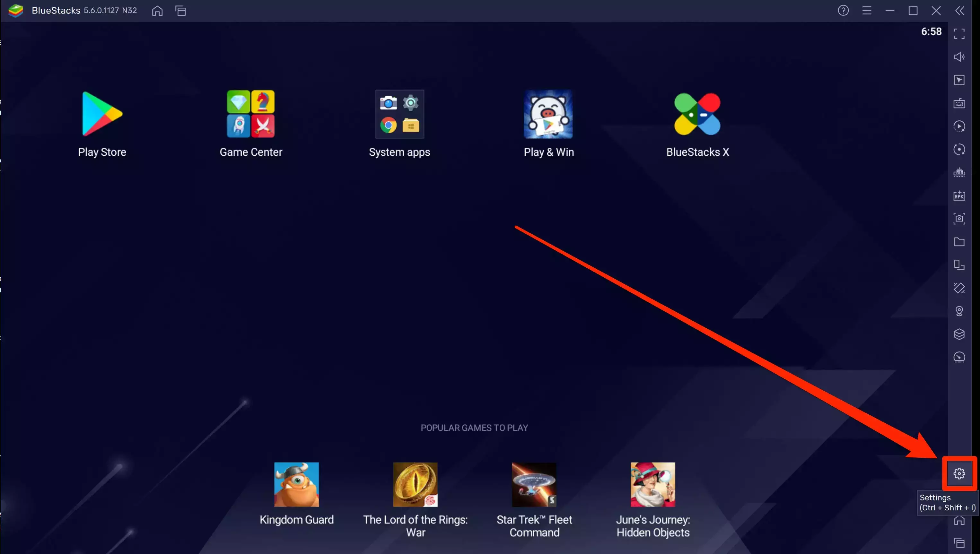Open Kingdom Guard game thumbnail

(296, 484)
